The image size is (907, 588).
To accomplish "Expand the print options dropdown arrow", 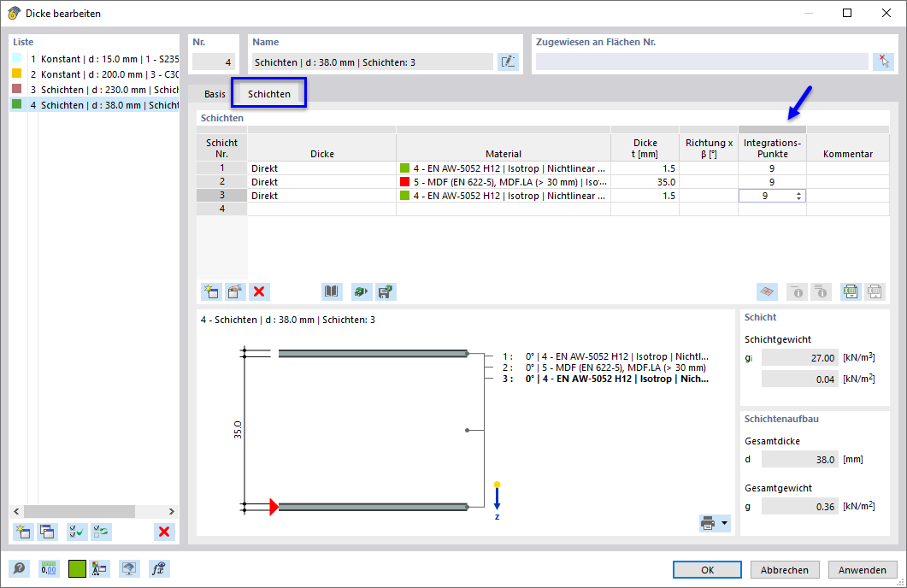I will click(x=724, y=524).
